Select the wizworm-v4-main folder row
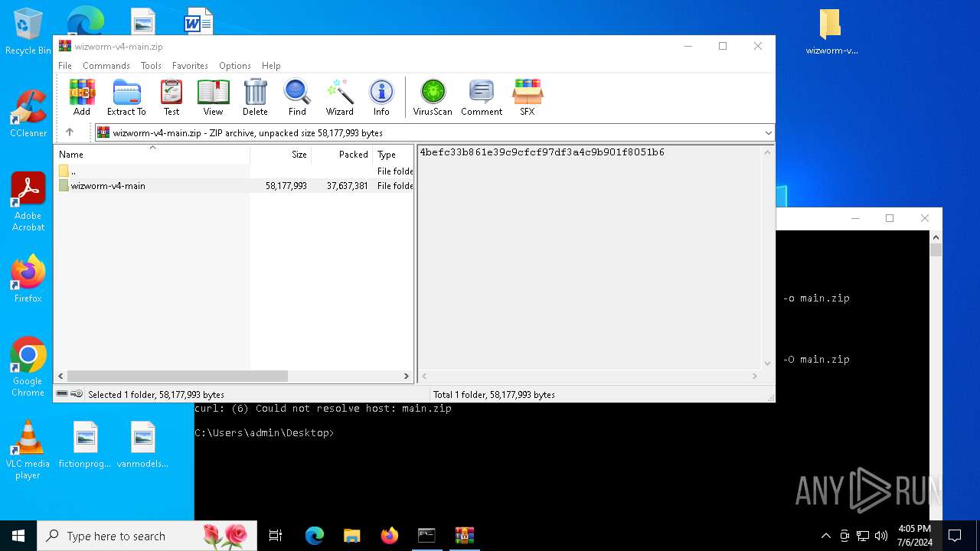The width and height of the screenshot is (980, 551). pos(234,185)
